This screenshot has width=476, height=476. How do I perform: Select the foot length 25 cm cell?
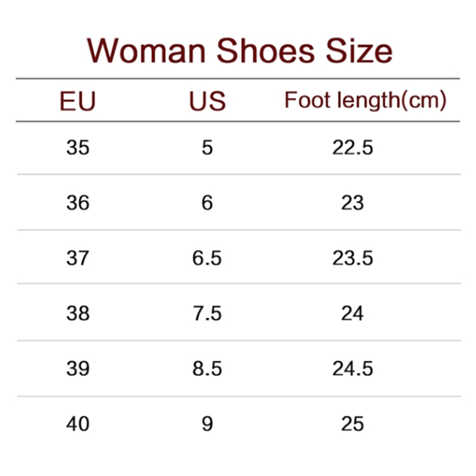[352, 423]
